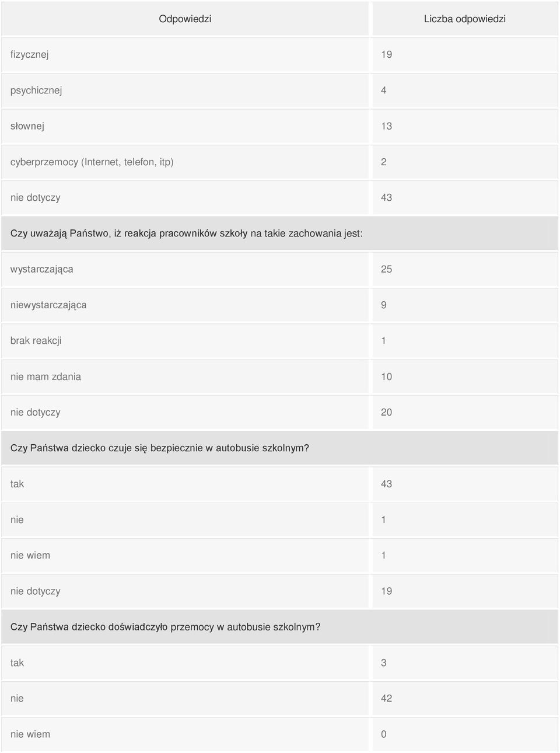Click 'nie wiem' row with count 0
The image size is (560, 753).
[279, 734]
